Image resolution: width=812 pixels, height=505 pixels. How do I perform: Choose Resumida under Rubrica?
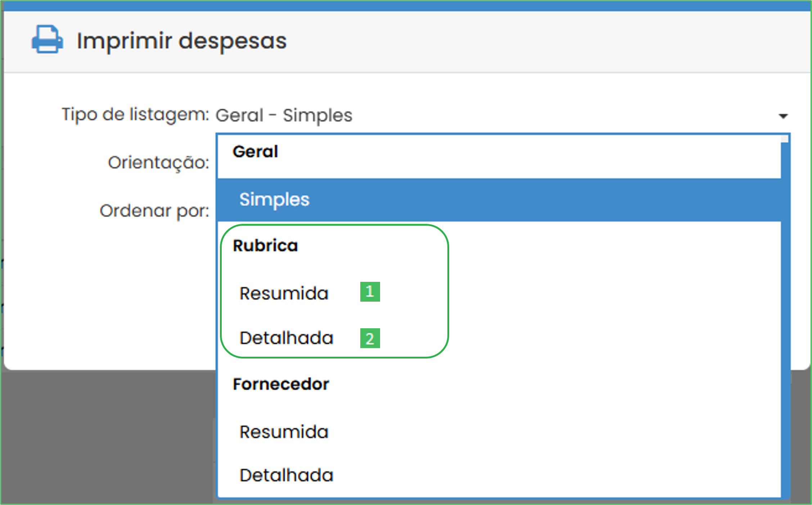coord(284,293)
